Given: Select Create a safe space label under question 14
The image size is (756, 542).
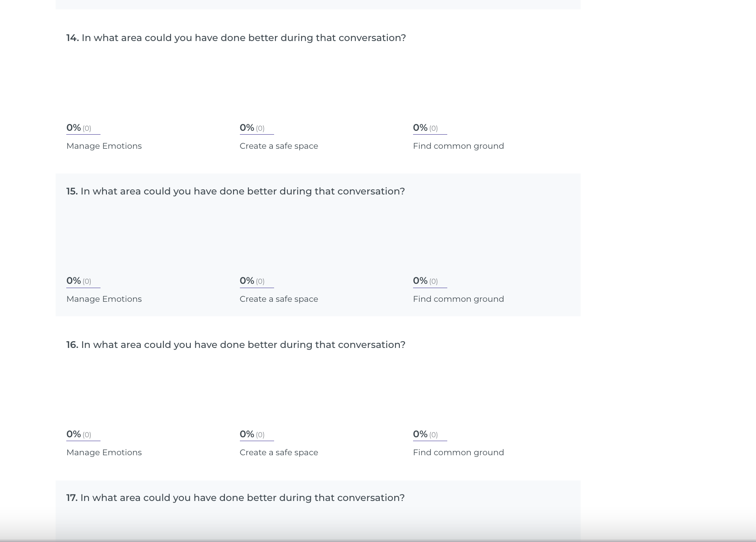Looking at the screenshot, I should [279, 146].
